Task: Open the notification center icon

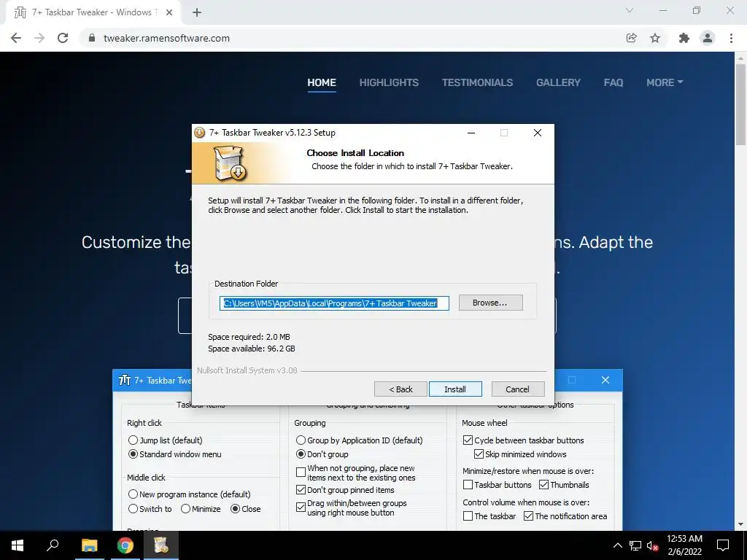Action: 723,545
